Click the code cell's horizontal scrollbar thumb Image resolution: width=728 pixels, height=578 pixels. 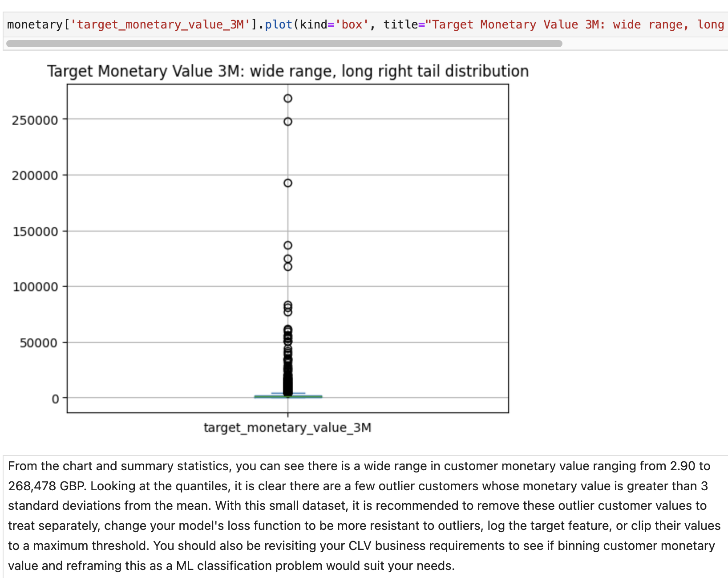pyautogui.click(x=284, y=44)
